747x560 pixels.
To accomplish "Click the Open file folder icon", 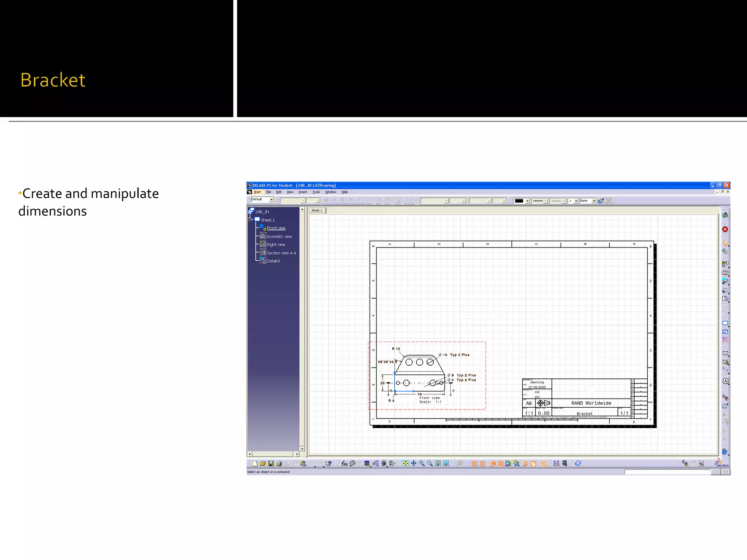I will pos(263,464).
